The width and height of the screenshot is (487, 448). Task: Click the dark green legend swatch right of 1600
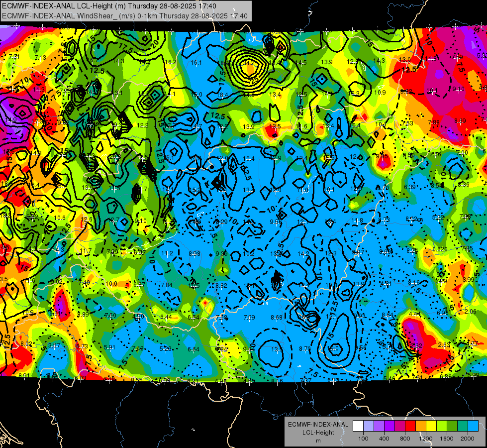tap(452, 426)
